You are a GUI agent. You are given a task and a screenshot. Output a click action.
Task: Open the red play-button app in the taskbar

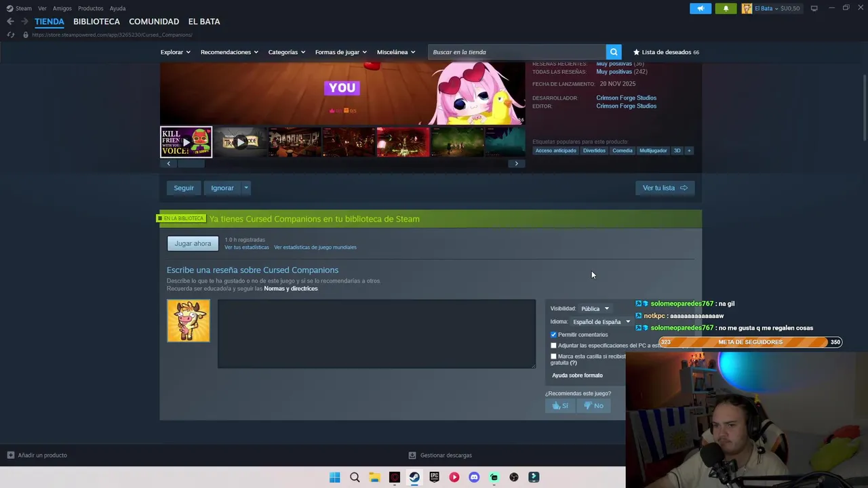454,477
